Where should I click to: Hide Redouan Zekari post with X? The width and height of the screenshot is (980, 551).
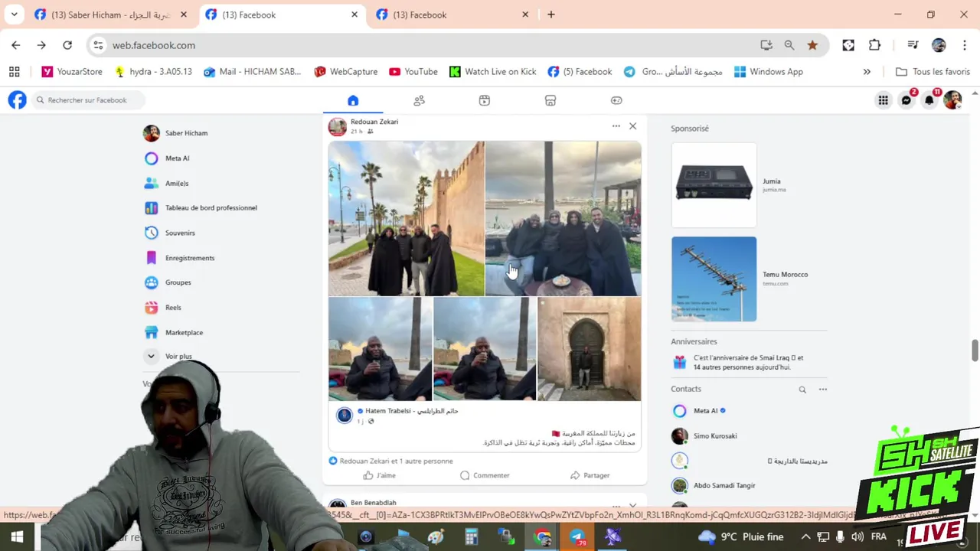(x=632, y=126)
